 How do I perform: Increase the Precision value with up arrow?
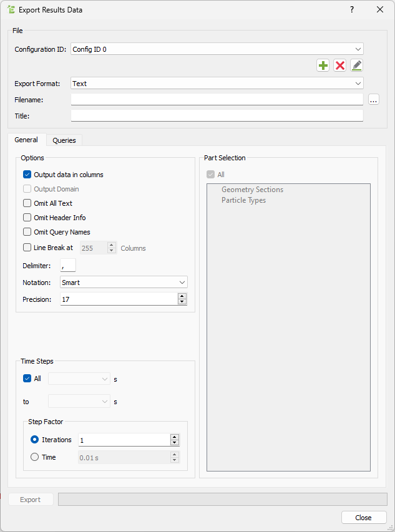182,296
